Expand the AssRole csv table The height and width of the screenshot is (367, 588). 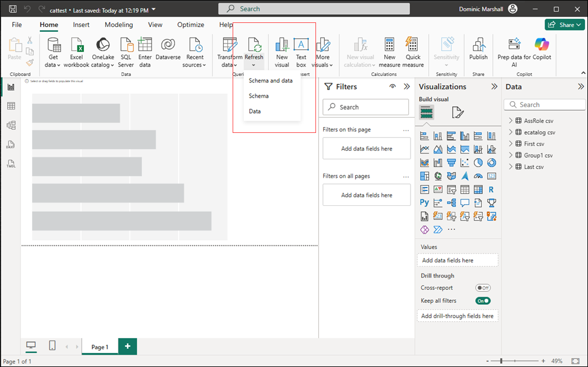510,121
